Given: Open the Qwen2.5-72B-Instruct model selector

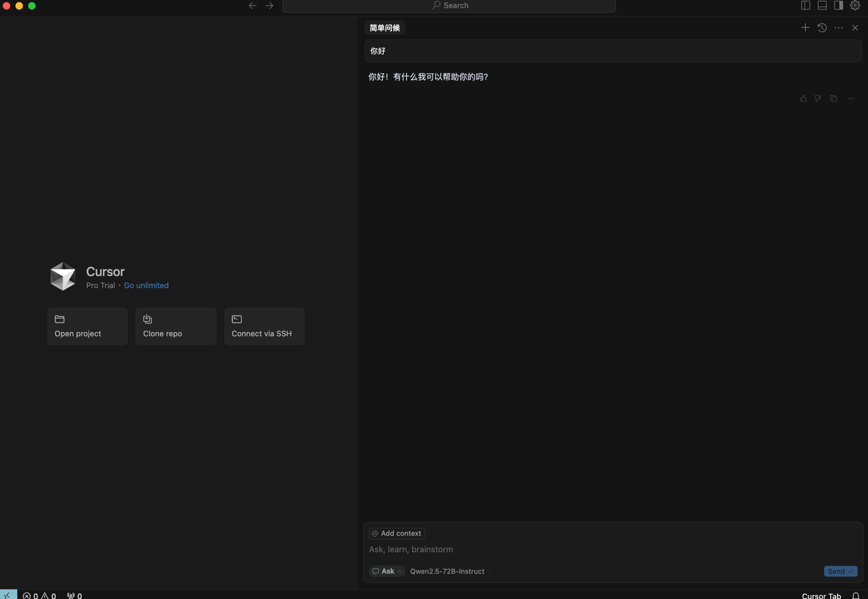Looking at the screenshot, I should click(450, 571).
